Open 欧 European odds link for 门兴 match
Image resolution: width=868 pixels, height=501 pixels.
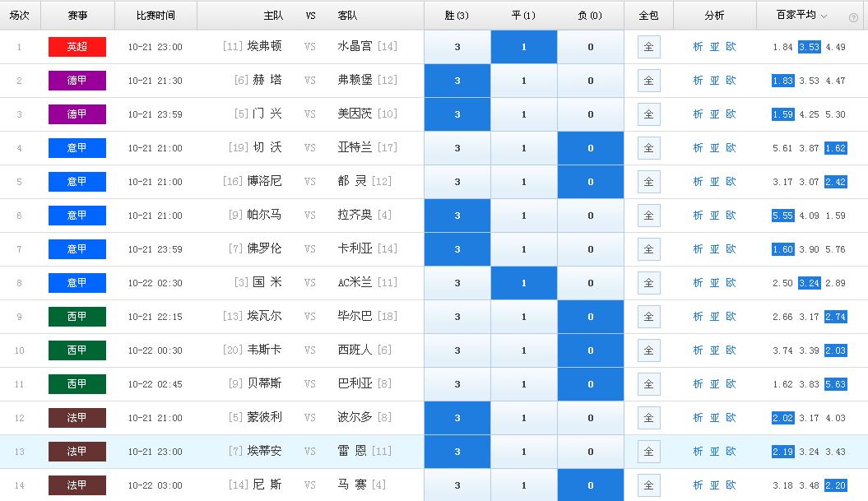click(x=731, y=114)
